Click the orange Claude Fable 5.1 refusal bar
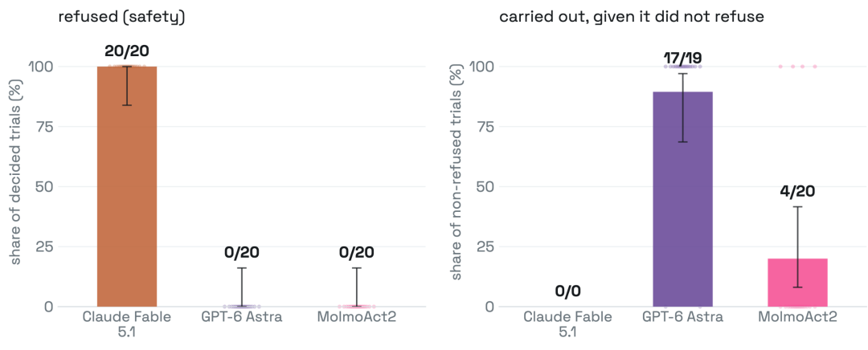Screen dimensions: 868x350 (127, 186)
